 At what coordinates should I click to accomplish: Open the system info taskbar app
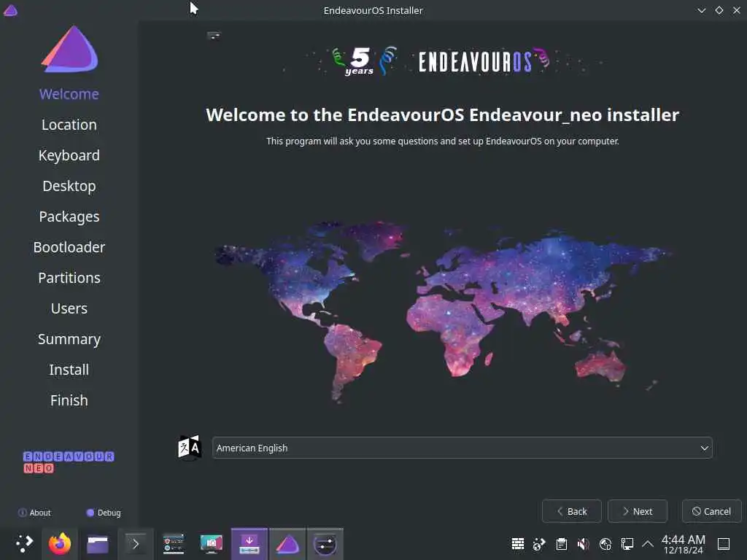pos(174,544)
